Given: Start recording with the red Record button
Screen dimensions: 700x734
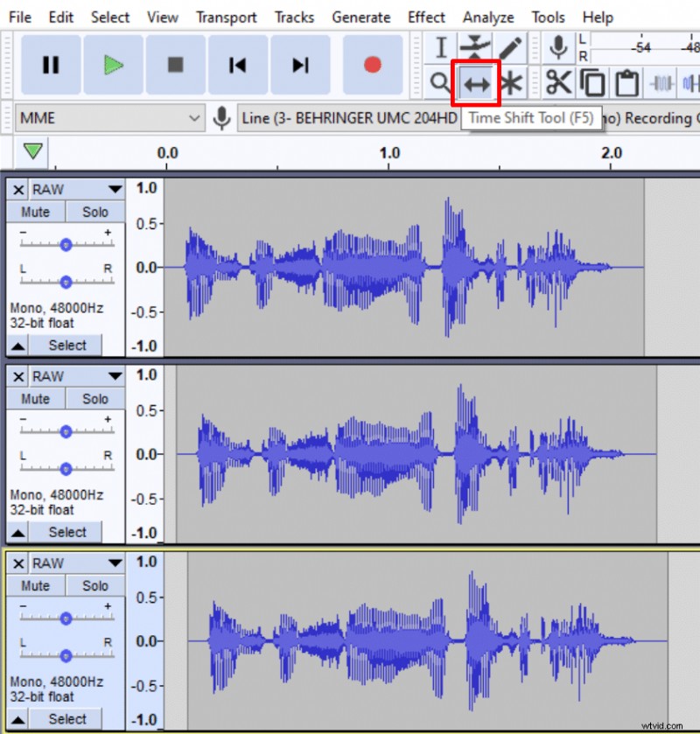Looking at the screenshot, I should point(372,64).
